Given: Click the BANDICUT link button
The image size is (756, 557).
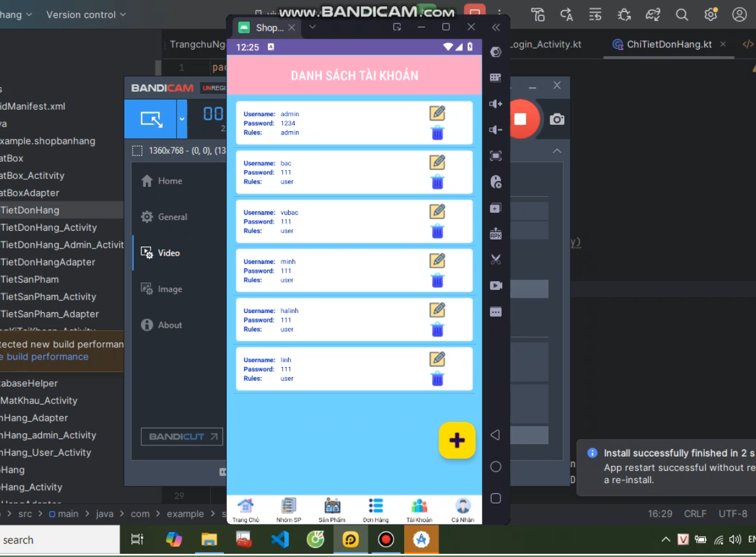Looking at the screenshot, I should [182, 437].
